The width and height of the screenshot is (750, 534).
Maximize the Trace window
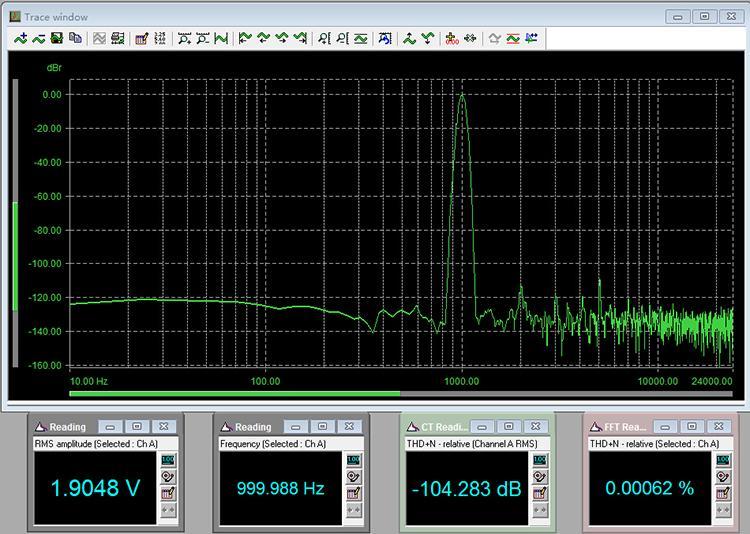(705, 17)
